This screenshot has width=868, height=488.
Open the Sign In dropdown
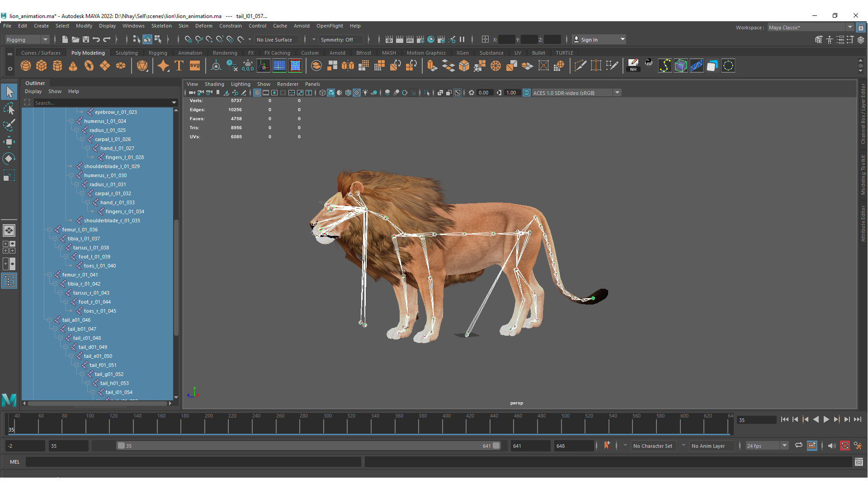[599, 40]
